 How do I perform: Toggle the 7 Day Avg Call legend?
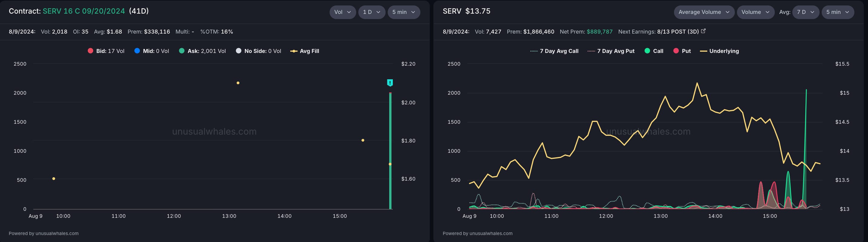pos(554,51)
